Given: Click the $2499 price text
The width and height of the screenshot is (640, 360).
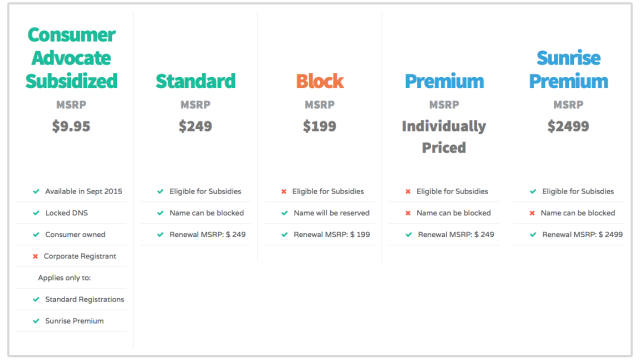Looking at the screenshot, I should click(x=569, y=126).
